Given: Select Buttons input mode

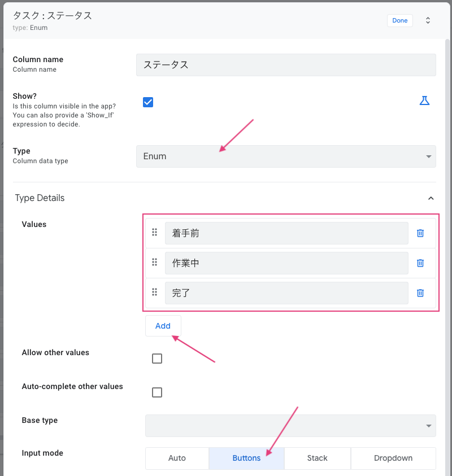Looking at the screenshot, I should (246, 458).
